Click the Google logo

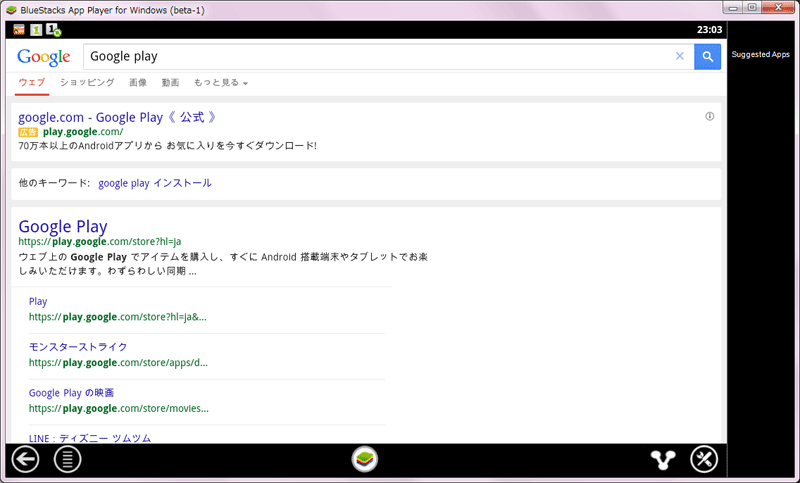tap(43, 57)
